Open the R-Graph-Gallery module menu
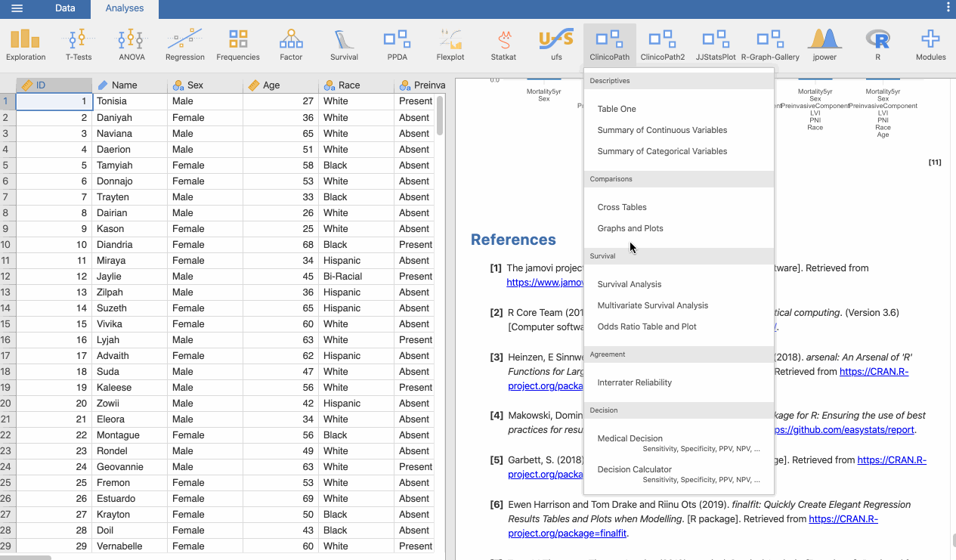The width and height of the screenshot is (956, 560). (770, 45)
